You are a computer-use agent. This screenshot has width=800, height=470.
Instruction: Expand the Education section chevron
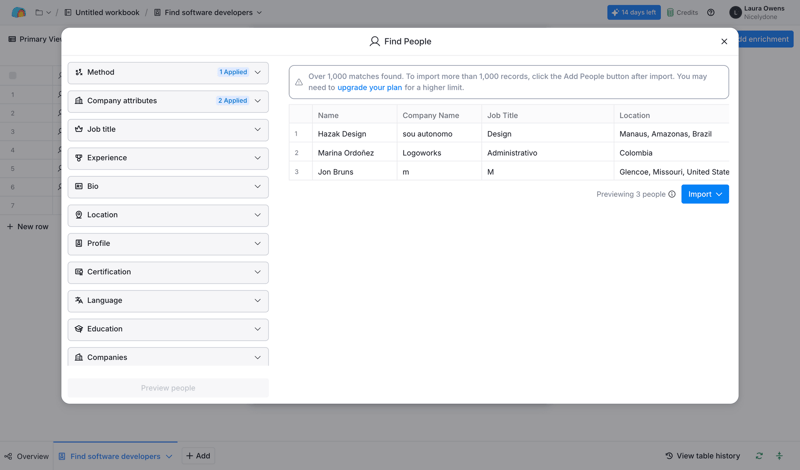pyautogui.click(x=258, y=329)
